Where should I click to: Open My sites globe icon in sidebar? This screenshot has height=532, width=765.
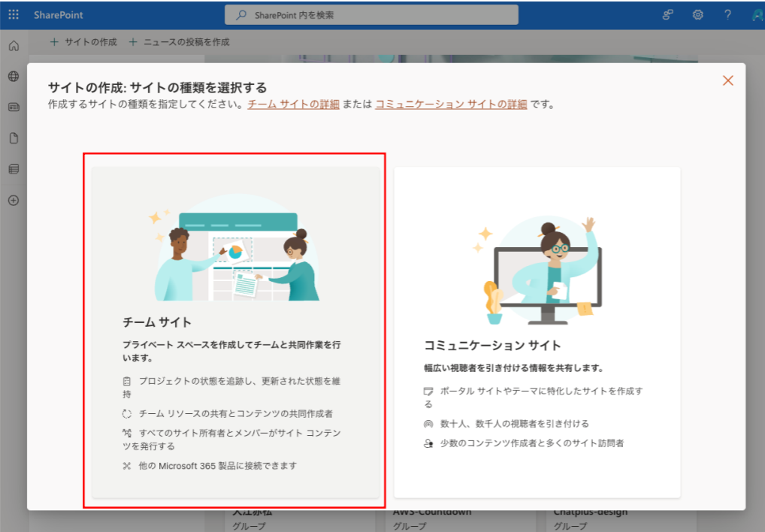tap(14, 77)
